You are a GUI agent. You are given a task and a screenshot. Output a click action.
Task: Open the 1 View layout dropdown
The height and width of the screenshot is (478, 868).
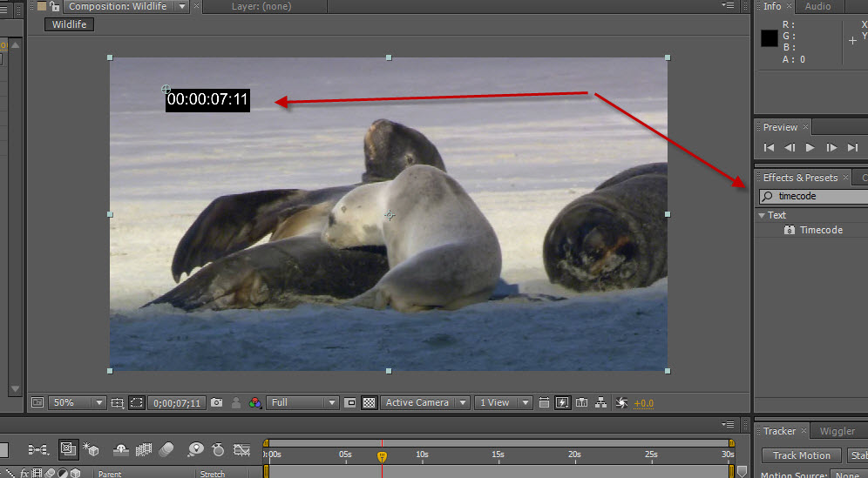(503, 403)
